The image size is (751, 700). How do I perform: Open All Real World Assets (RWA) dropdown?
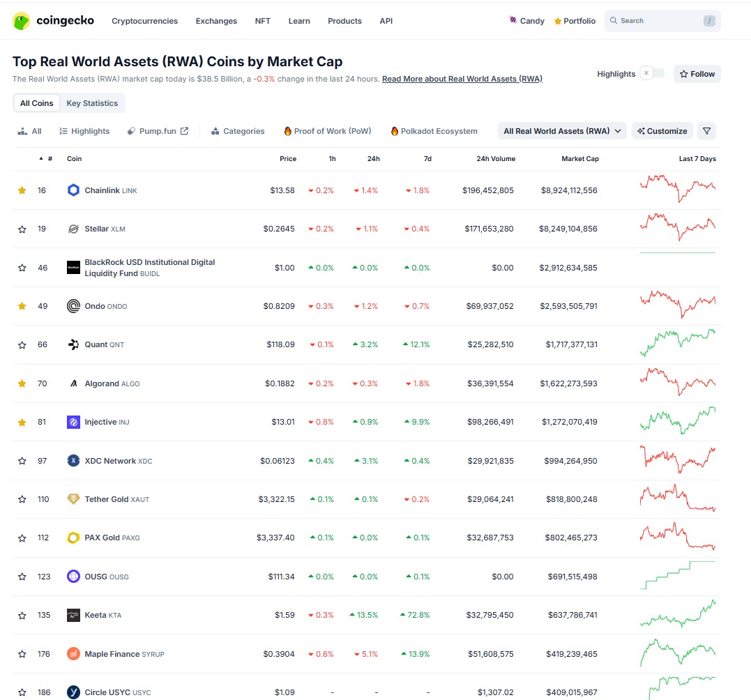tap(562, 131)
